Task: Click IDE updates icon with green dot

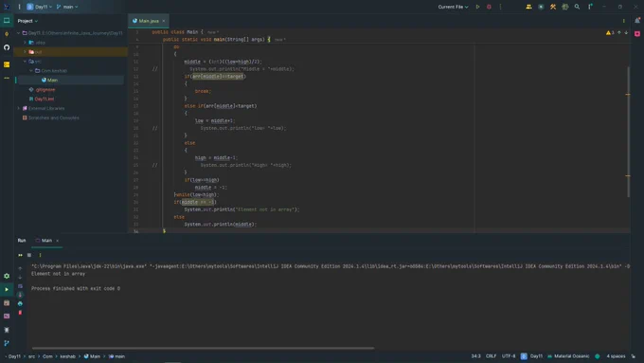Action: [x=590, y=7]
